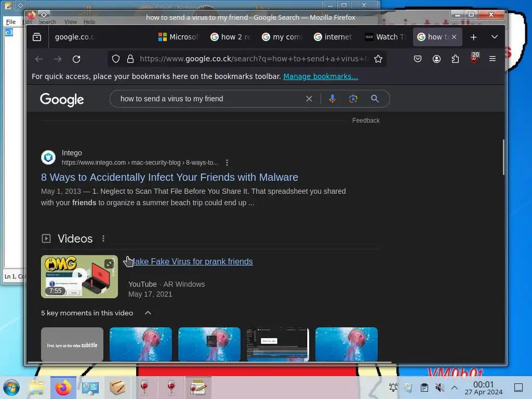Click the Intego site favicon

[48, 157]
